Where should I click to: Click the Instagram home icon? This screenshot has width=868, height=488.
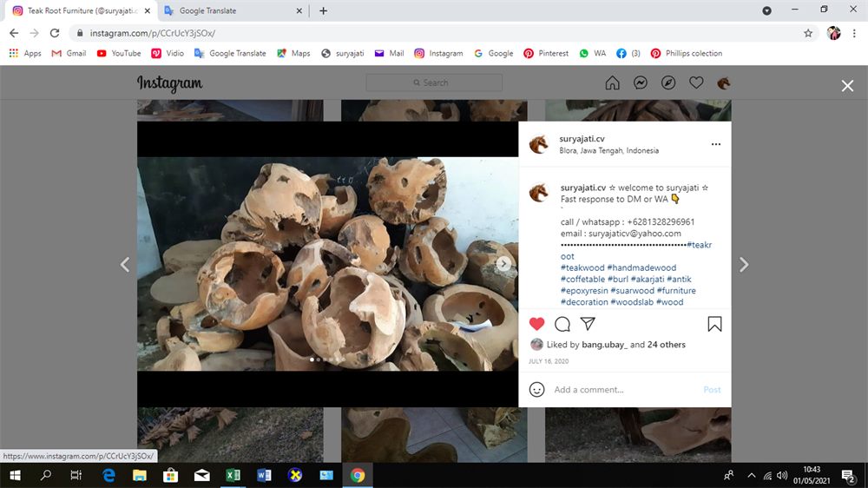[x=612, y=83]
